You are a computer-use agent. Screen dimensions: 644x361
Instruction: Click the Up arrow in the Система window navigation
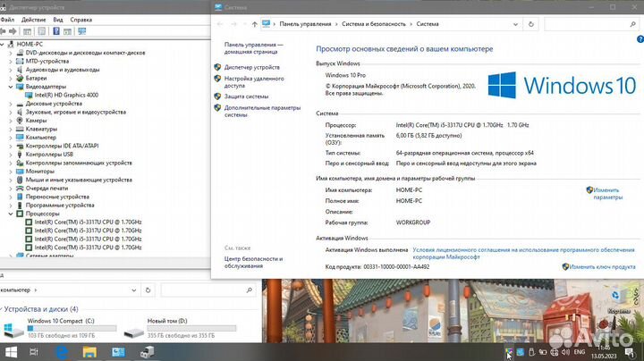pyautogui.click(x=255, y=24)
